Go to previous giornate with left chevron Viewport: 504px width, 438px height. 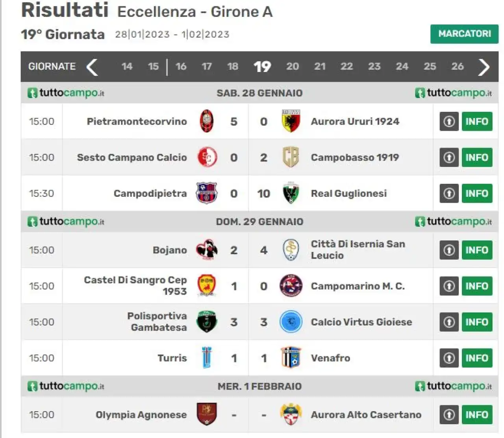[x=92, y=67]
